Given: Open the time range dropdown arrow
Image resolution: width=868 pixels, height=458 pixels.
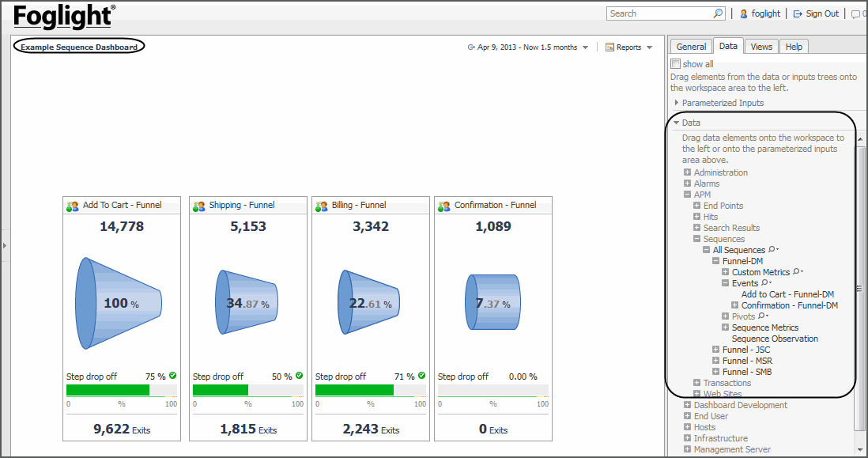Looking at the screenshot, I should (x=585, y=47).
